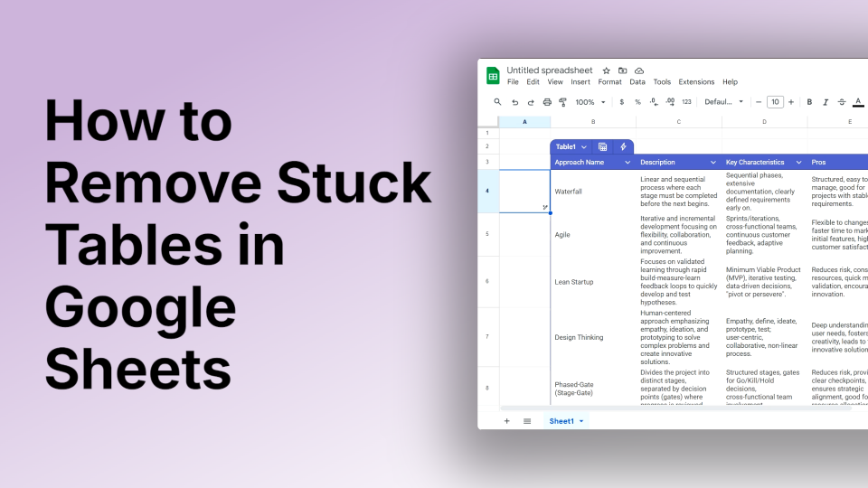Open the zoom 100% dropdown

pos(590,102)
